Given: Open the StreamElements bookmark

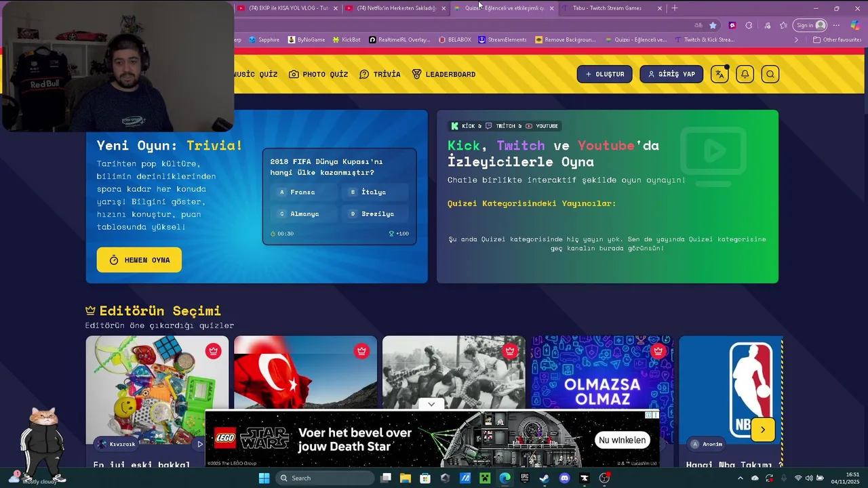Looking at the screenshot, I should [502, 39].
